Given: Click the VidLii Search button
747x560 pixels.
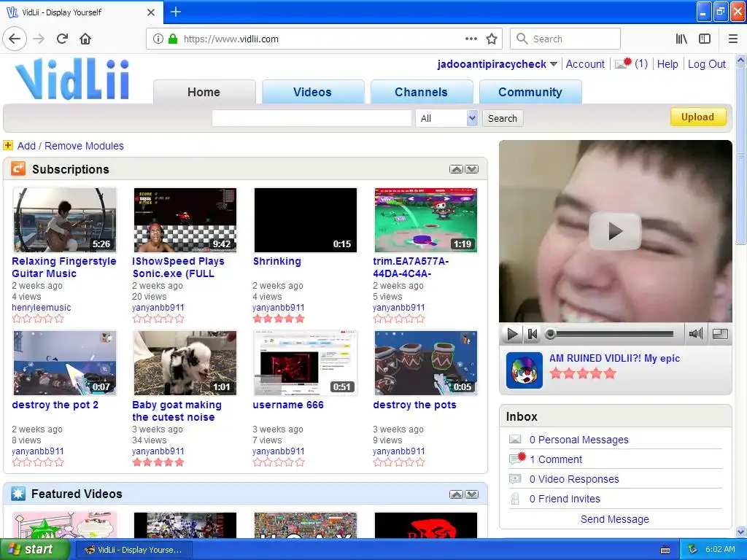Looking at the screenshot, I should pos(502,118).
